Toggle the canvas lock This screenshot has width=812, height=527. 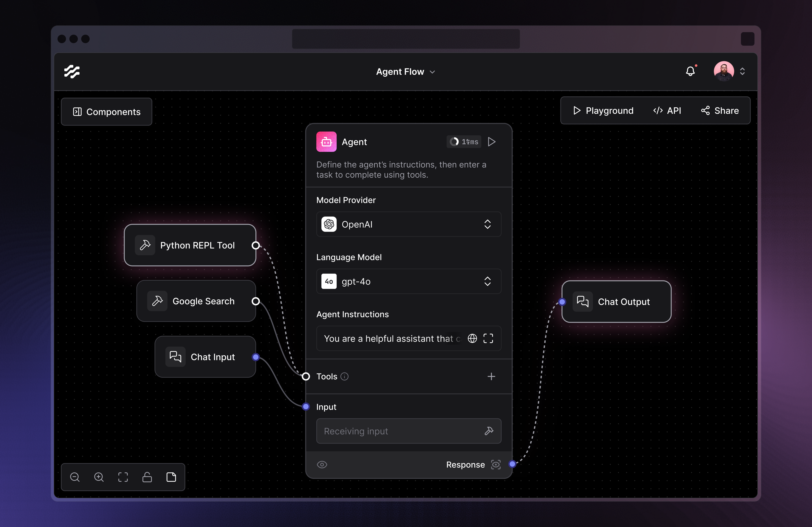click(147, 477)
